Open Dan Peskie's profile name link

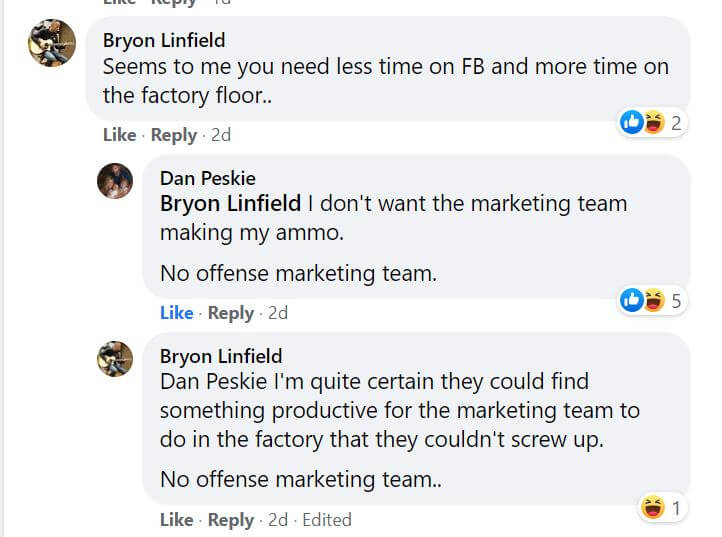pos(207,179)
